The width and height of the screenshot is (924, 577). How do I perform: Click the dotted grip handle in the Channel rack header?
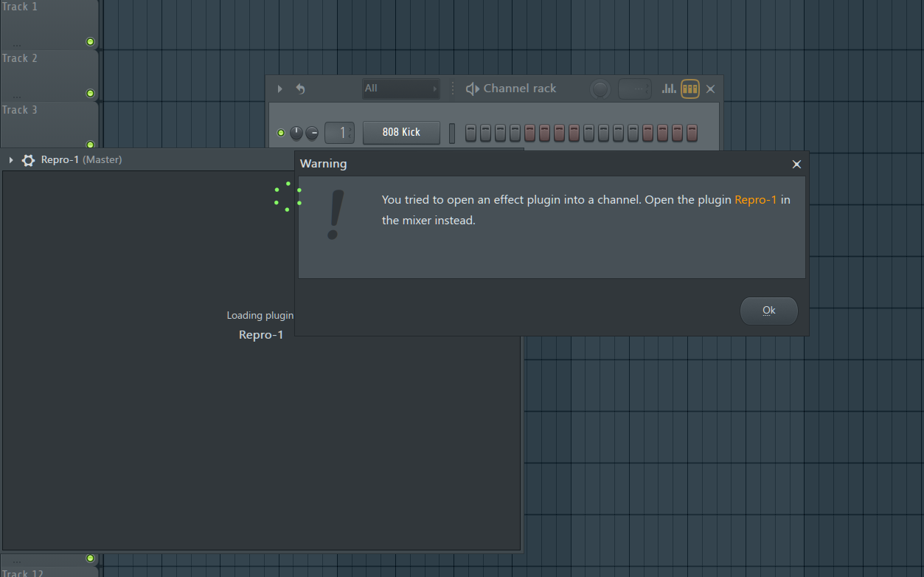pyautogui.click(x=453, y=89)
